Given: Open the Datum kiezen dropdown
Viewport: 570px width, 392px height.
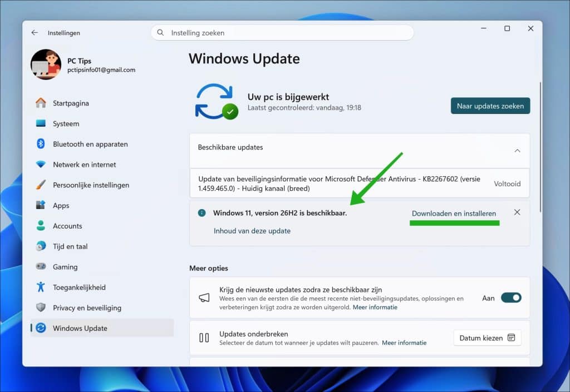Looking at the screenshot, I should [487, 338].
